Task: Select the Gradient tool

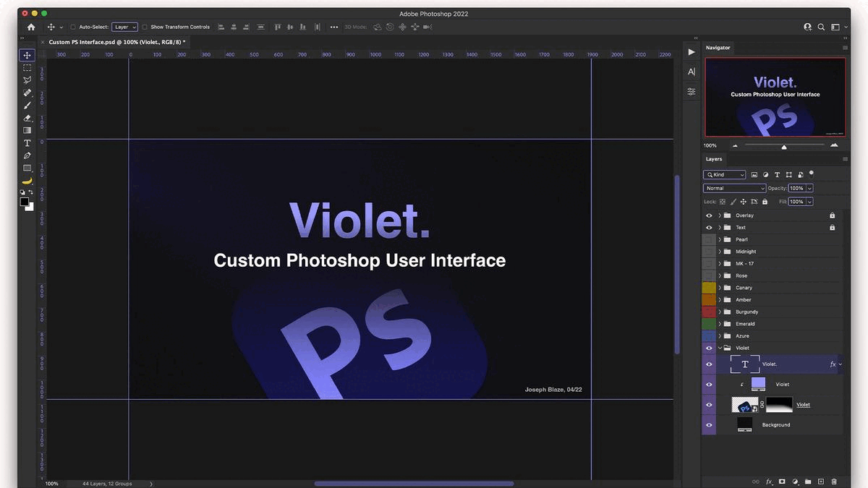Action: [27, 130]
